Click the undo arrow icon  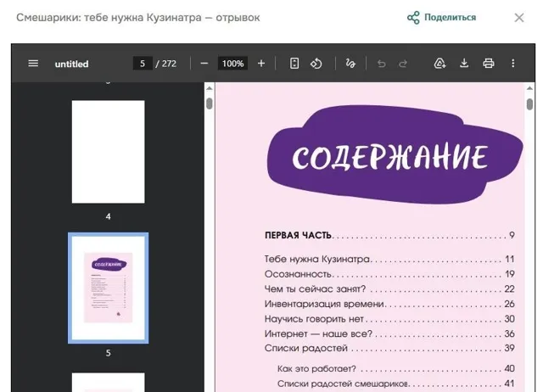point(381,64)
